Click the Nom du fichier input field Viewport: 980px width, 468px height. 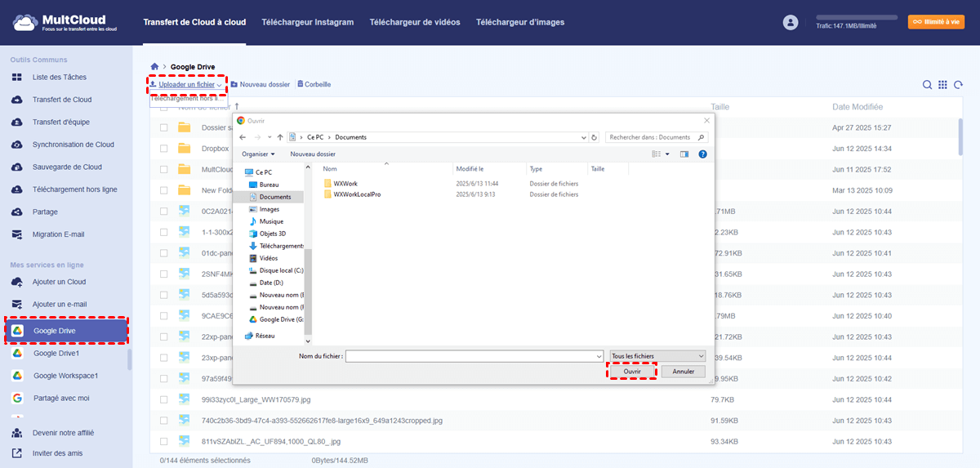[474, 356]
